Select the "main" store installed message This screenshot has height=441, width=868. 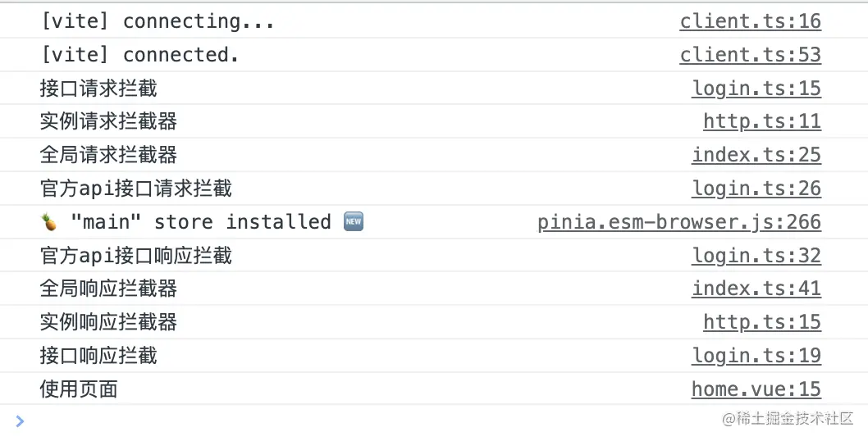tap(202, 222)
